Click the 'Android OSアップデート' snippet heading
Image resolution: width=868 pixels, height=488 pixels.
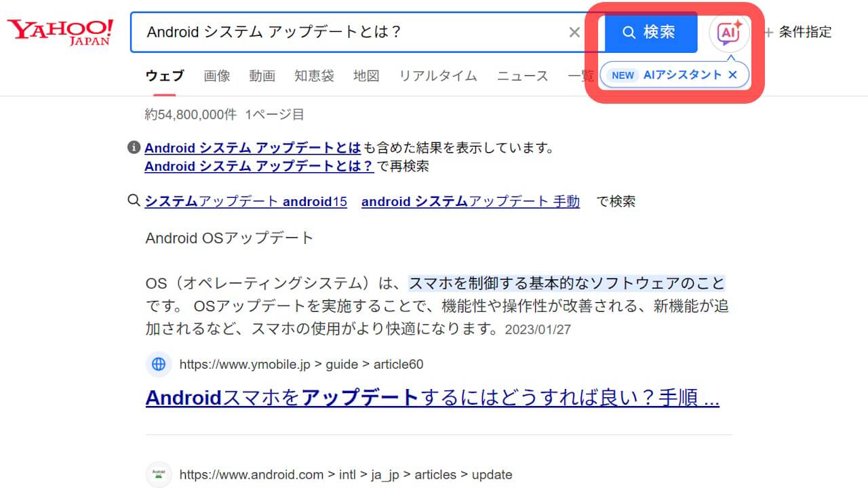pos(229,238)
